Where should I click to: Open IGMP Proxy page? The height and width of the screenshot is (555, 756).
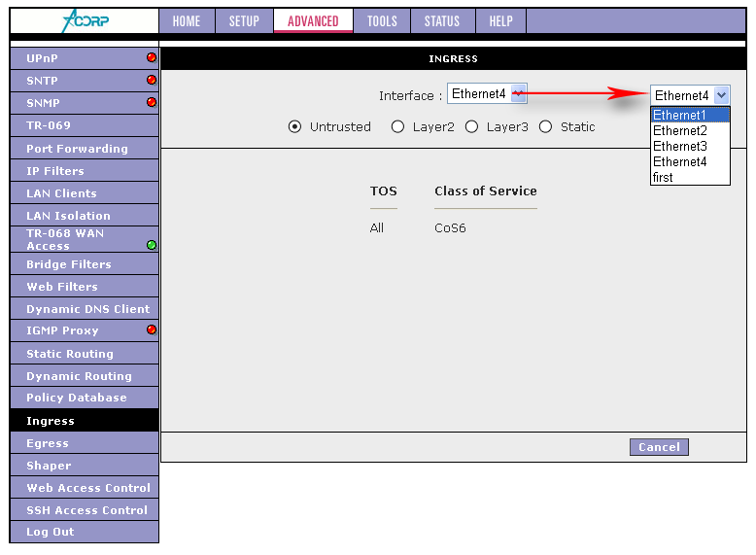85,330
